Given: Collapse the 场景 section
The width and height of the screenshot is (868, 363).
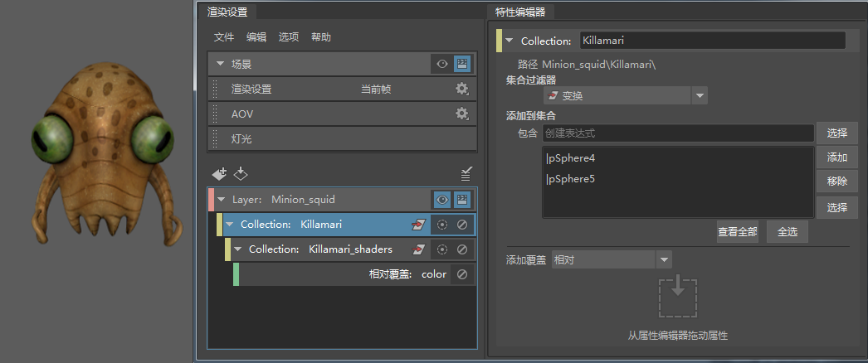Looking at the screenshot, I should pos(221,64).
